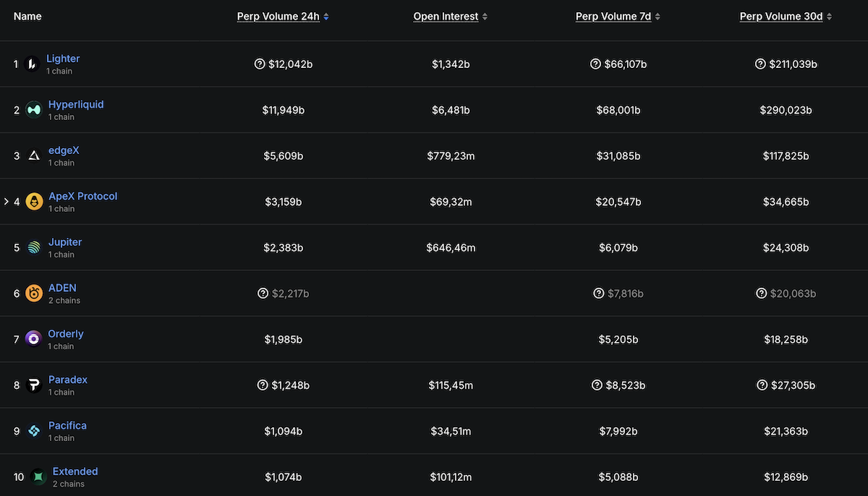
Task: Click the ADEN orange logo icon
Action: 34,293
